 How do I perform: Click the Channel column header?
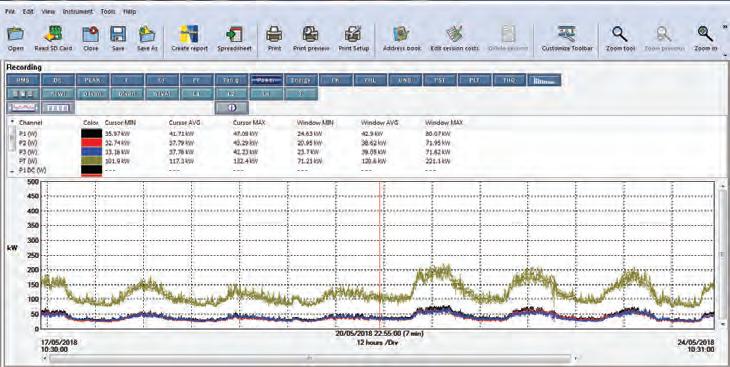(x=30, y=122)
